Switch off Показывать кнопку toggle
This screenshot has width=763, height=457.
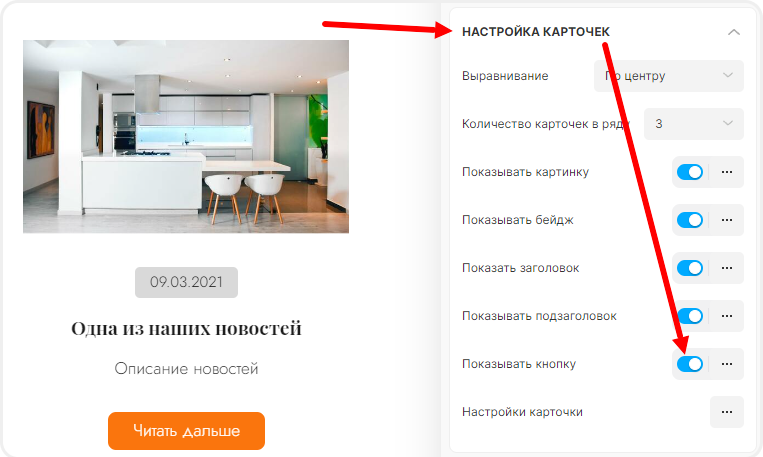(x=690, y=364)
